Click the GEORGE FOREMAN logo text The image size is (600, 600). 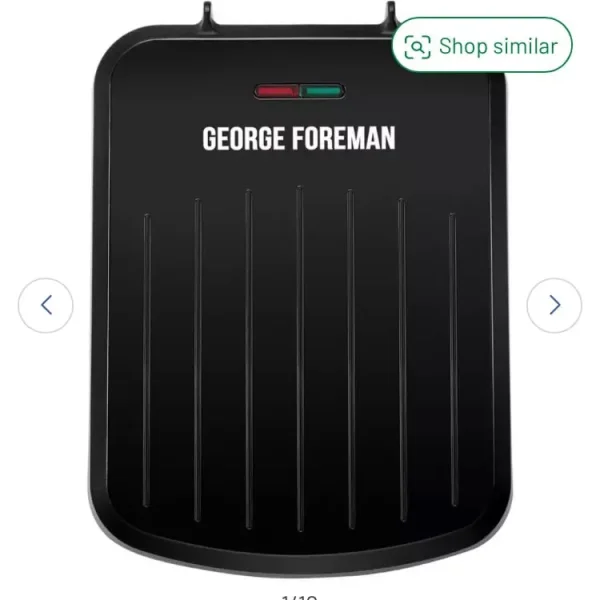click(x=299, y=138)
